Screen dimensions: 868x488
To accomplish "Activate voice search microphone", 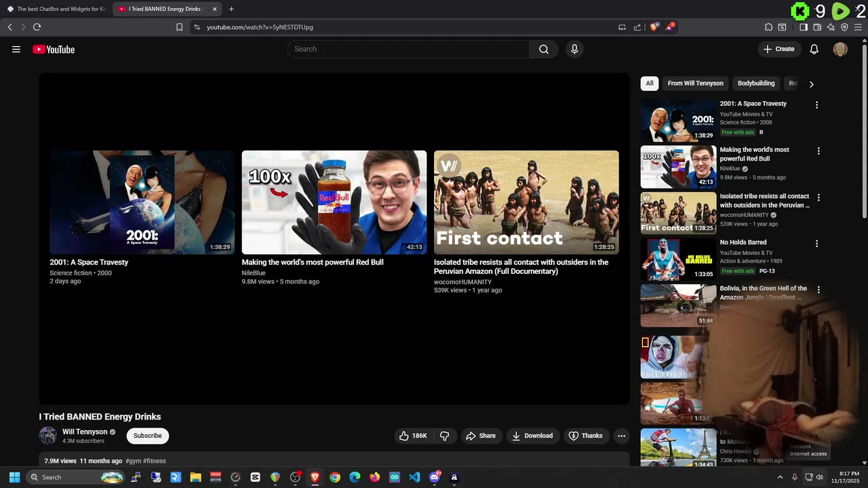I will [574, 49].
